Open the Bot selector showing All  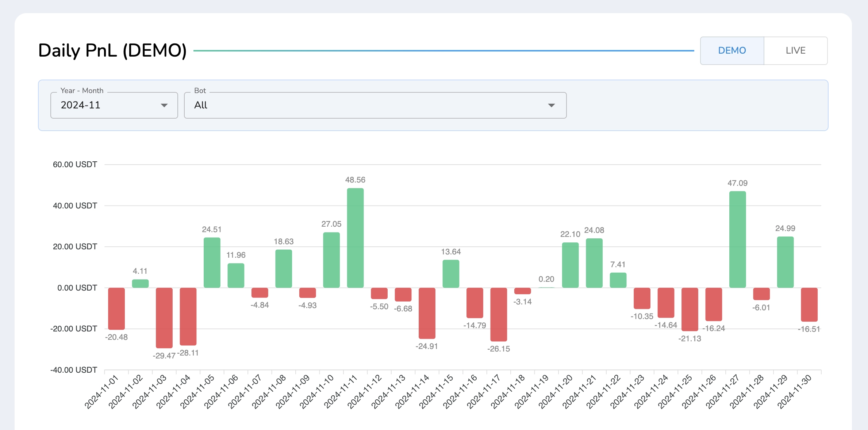click(375, 105)
